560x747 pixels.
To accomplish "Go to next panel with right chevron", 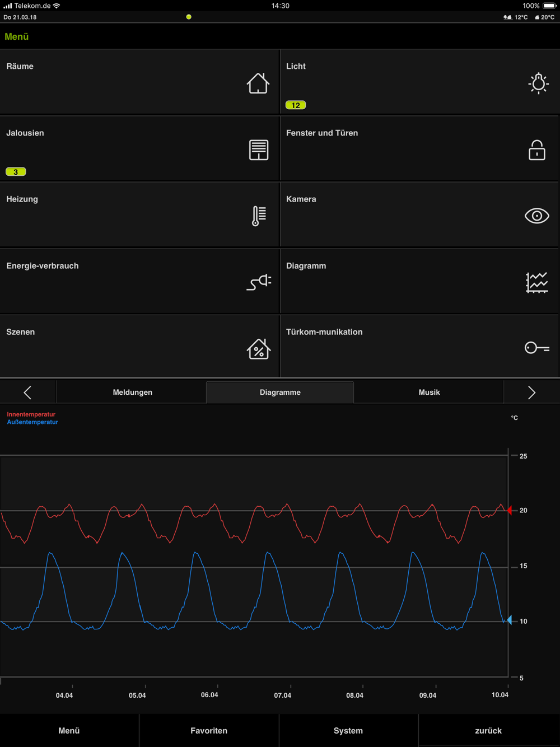I will (532, 392).
